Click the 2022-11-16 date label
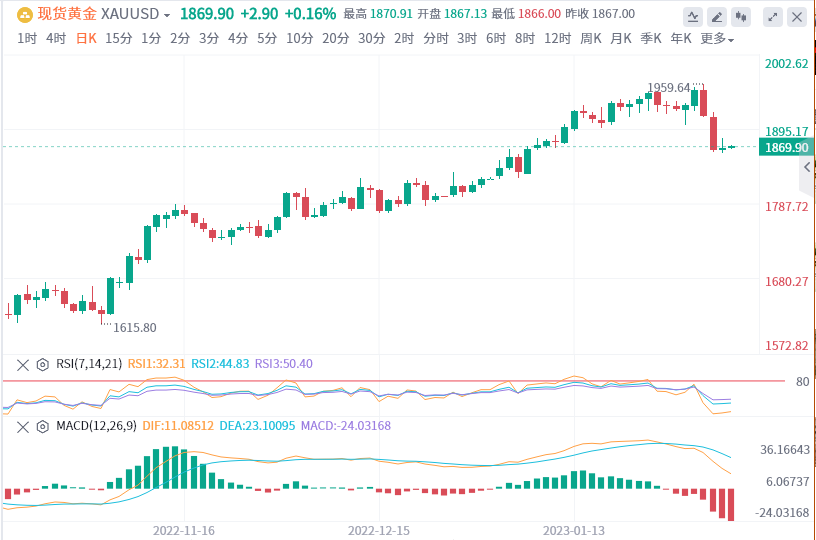816x540 pixels. click(184, 531)
